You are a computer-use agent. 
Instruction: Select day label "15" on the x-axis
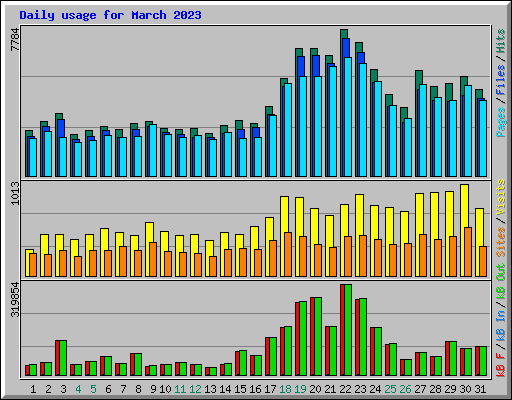pyautogui.click(x=240, y=389)
